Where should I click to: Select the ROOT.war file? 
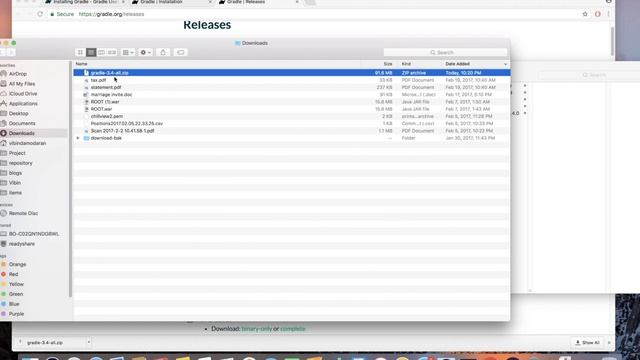pyautogui.click(x=292, y=109)
